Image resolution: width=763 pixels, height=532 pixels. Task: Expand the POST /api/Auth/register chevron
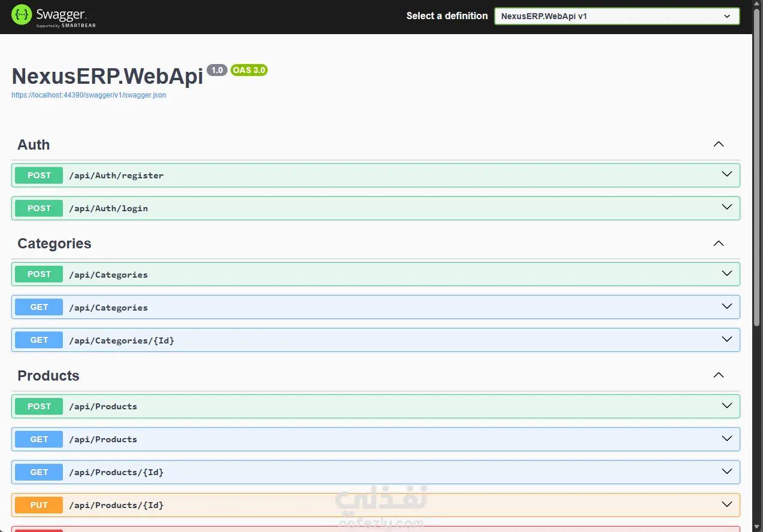pos(727,174)
